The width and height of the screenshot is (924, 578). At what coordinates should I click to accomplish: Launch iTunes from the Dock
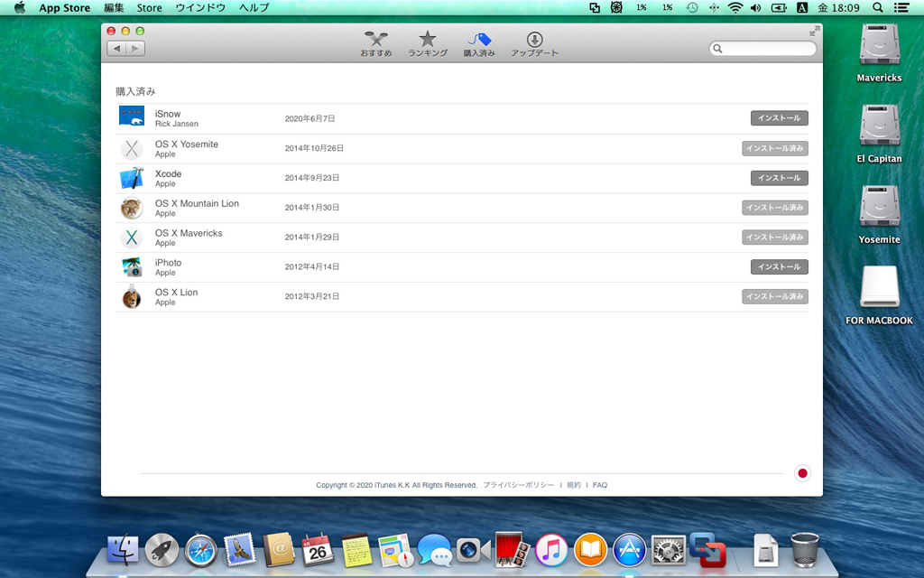(551, 550)
